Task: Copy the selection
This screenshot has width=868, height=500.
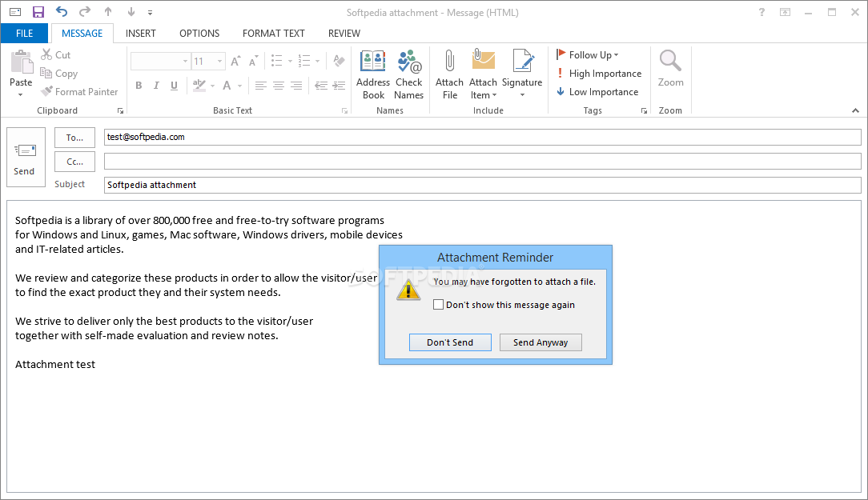Action: [58, 73]
